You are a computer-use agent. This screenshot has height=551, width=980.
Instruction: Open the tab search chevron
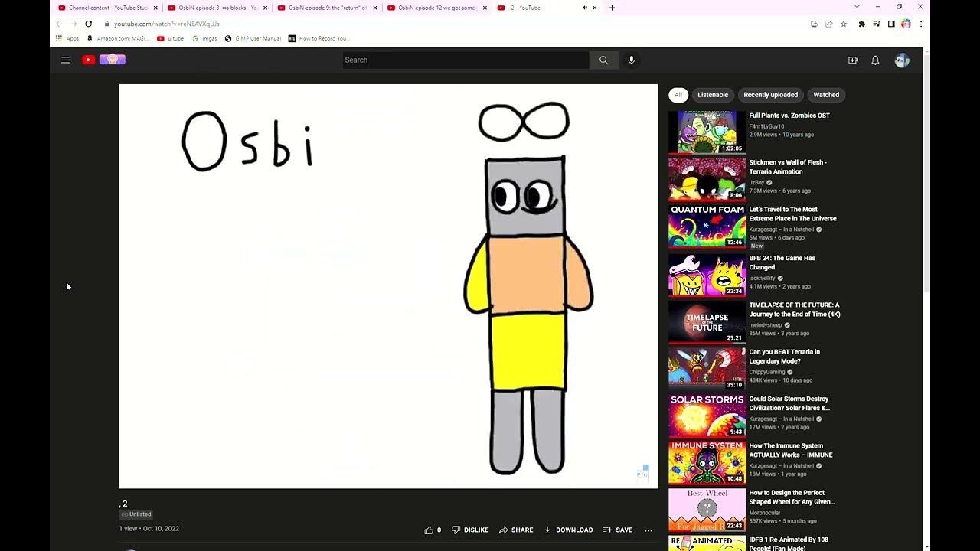tap(856, 7)
